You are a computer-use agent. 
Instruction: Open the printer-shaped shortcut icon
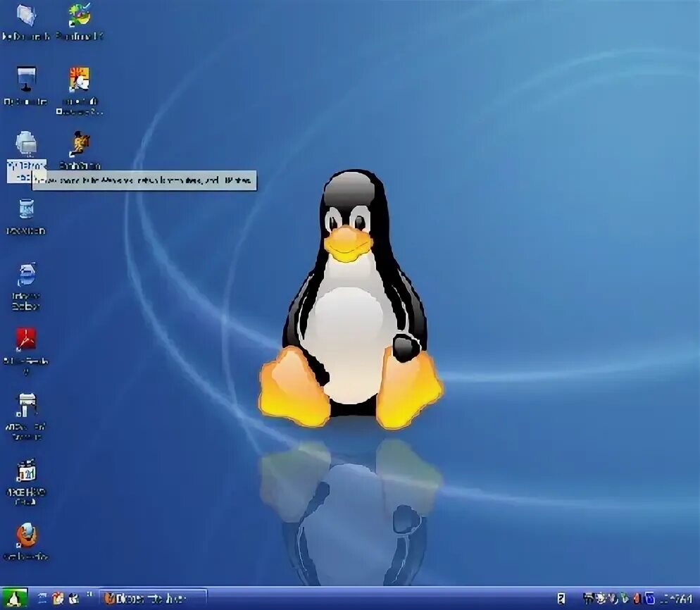[x=26, y=404]
